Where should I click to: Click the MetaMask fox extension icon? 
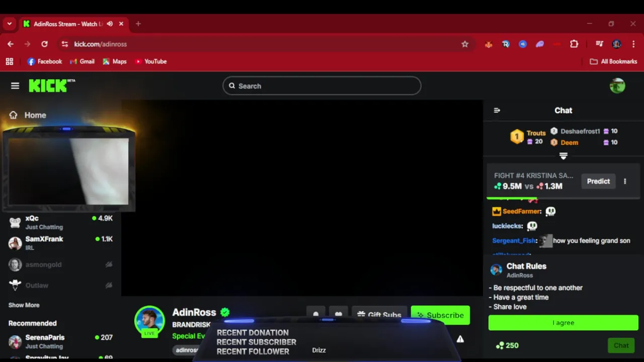click(x=489, y=44)
